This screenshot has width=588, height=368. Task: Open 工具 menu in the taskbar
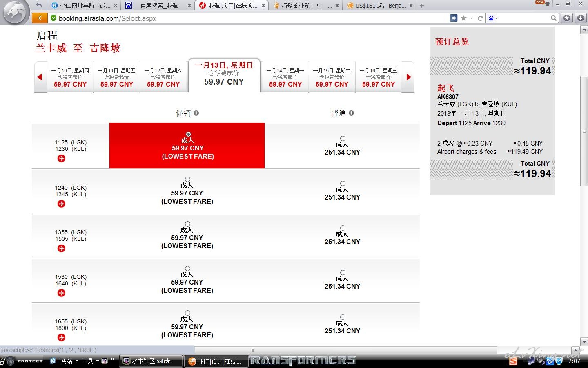click(90, 361)
